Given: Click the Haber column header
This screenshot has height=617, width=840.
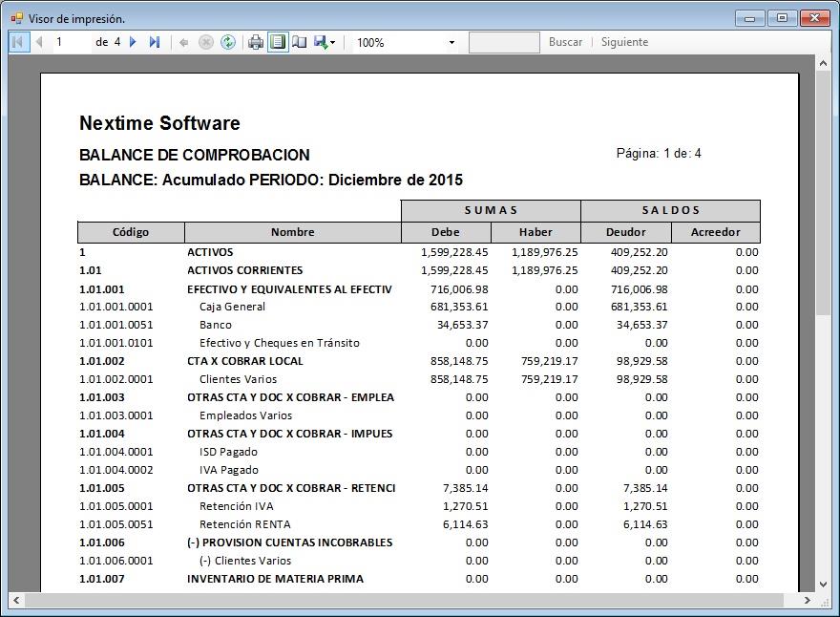Looking at the screenshot, I should (x=535, y=232).
